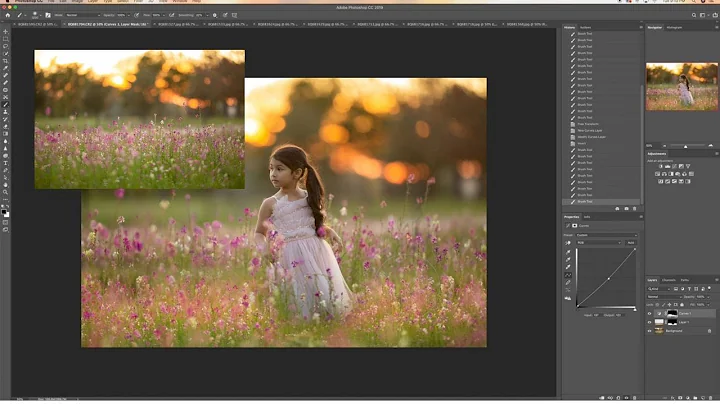The image size is (720, 404).
Task: Hide the Background layer
Action: (649, 331)
